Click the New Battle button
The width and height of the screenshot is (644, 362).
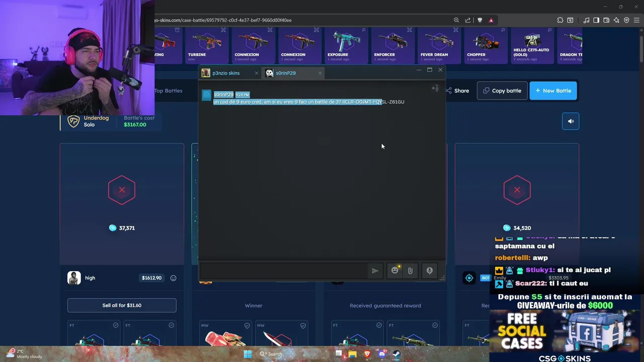(x=553, y=90)
